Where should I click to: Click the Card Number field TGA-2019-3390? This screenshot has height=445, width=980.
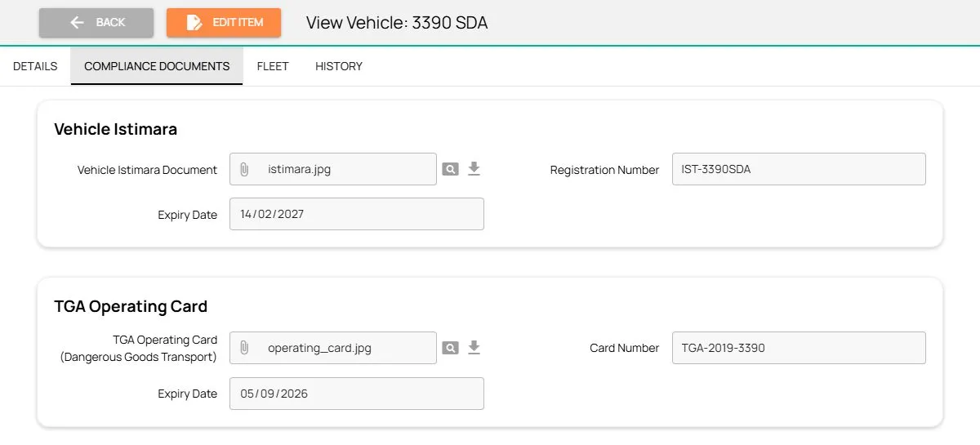coord(799,348)
